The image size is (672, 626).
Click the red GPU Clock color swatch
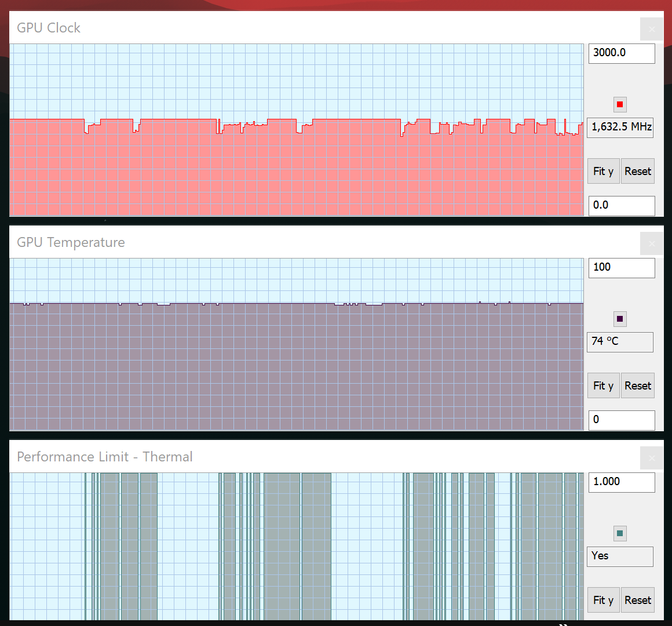coord(620,104)
